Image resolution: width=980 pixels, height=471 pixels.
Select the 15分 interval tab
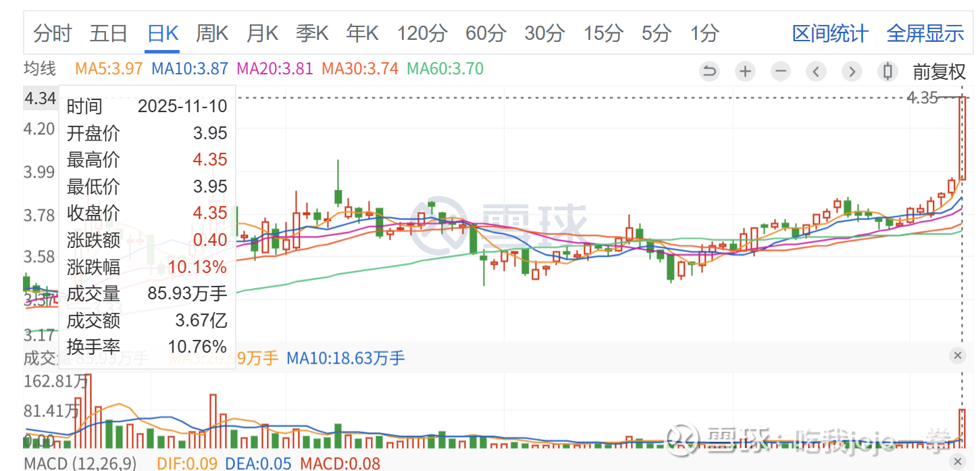click(603, 33)
